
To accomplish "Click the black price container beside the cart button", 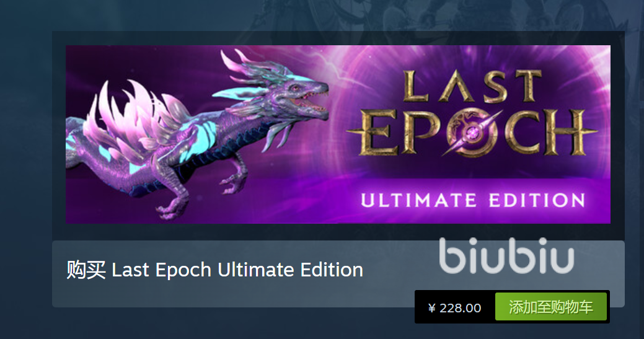I will click(455, 307).
